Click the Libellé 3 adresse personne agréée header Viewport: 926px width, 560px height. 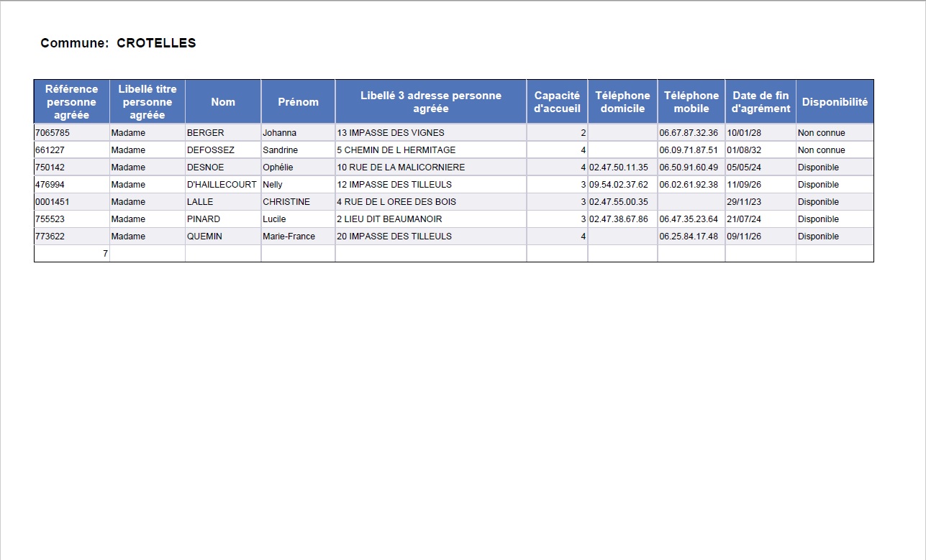(x=431, y=101)
